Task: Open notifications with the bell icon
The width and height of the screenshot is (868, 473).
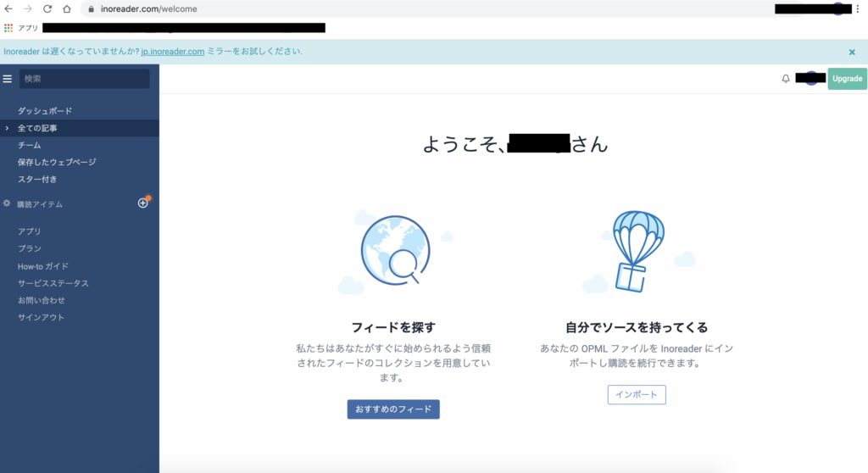Action: click(x=786, y=79)
